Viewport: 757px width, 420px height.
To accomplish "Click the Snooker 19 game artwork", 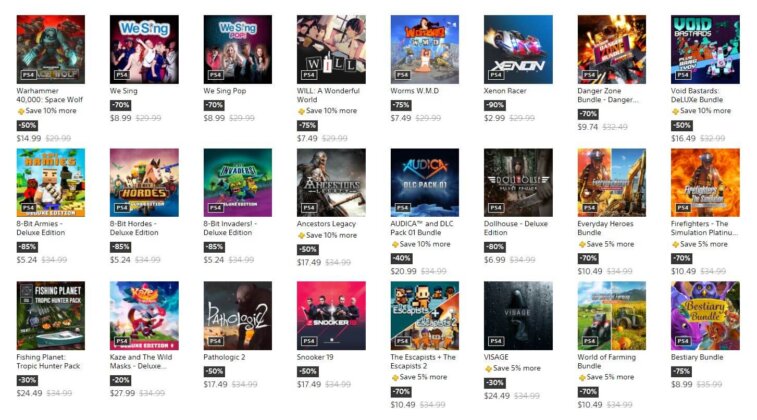I will (331, 316).
